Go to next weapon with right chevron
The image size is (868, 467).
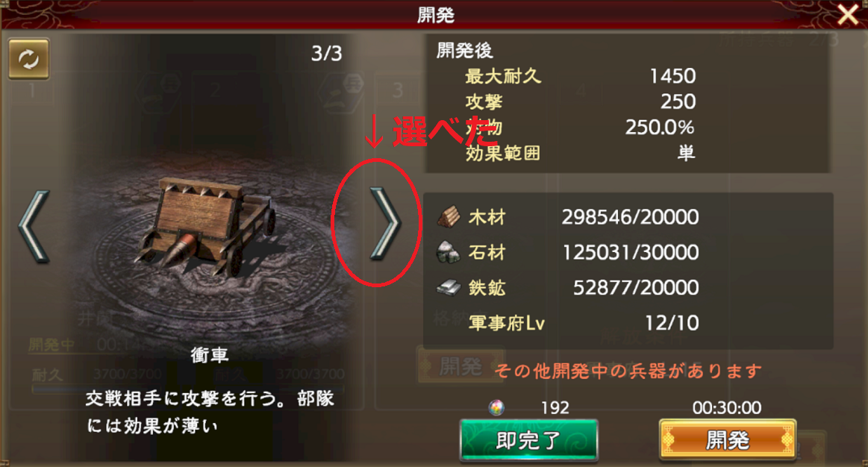pos(384,224)
